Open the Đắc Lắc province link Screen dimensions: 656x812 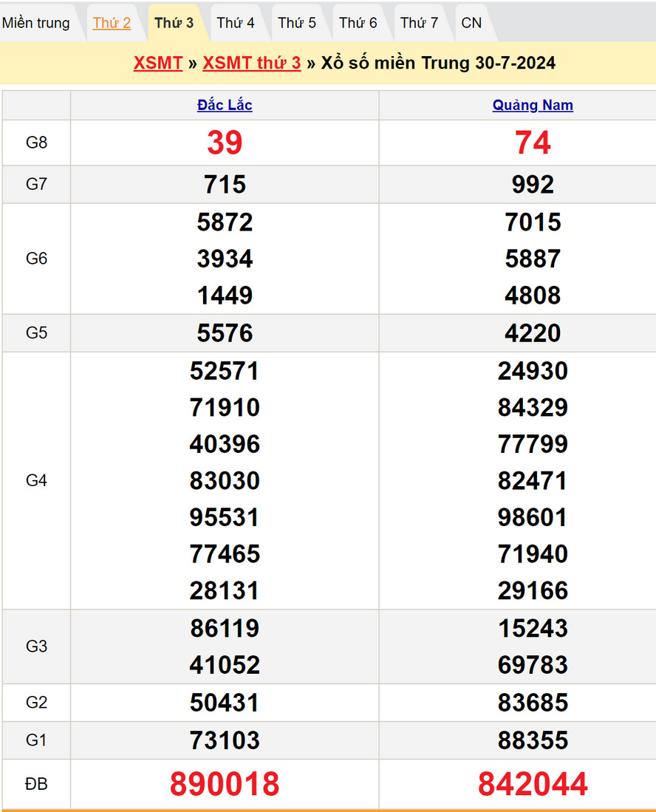(225, 105)
